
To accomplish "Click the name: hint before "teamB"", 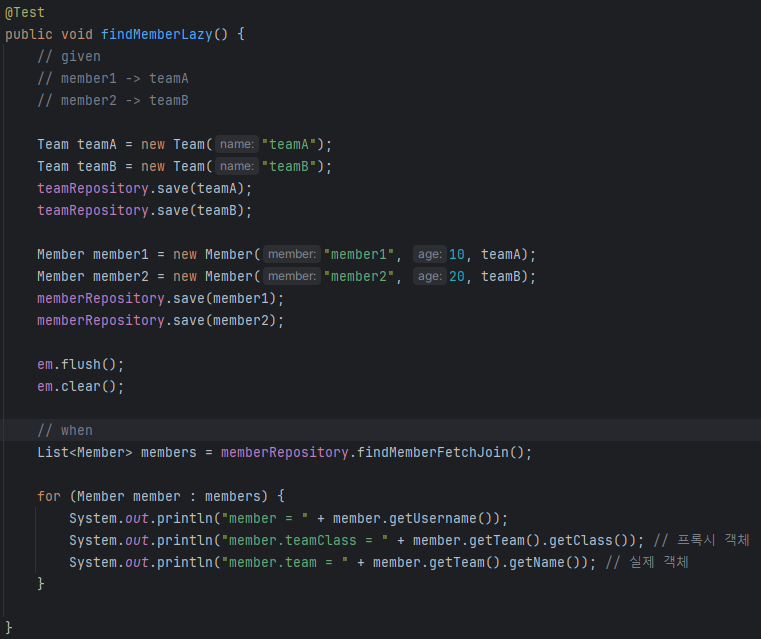I will coord(237,166).
